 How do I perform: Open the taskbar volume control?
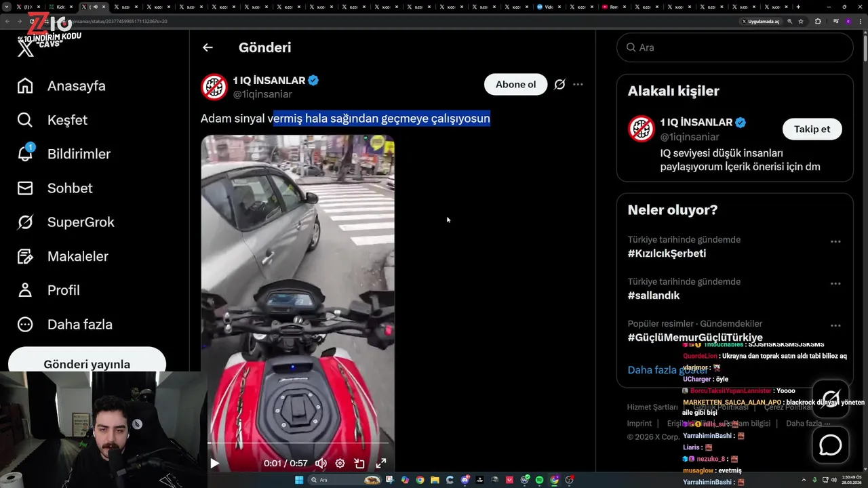[x=833, y=480]
